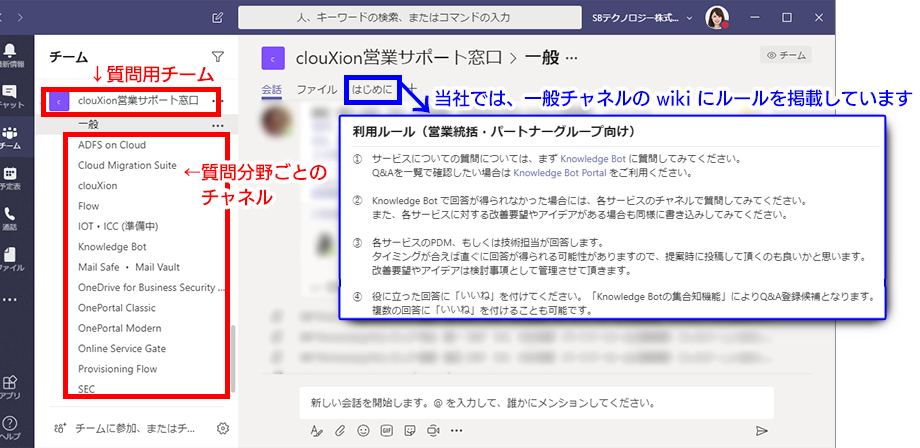
Task: Click the teams list scrollbar
Action: [x=233, y=359]
